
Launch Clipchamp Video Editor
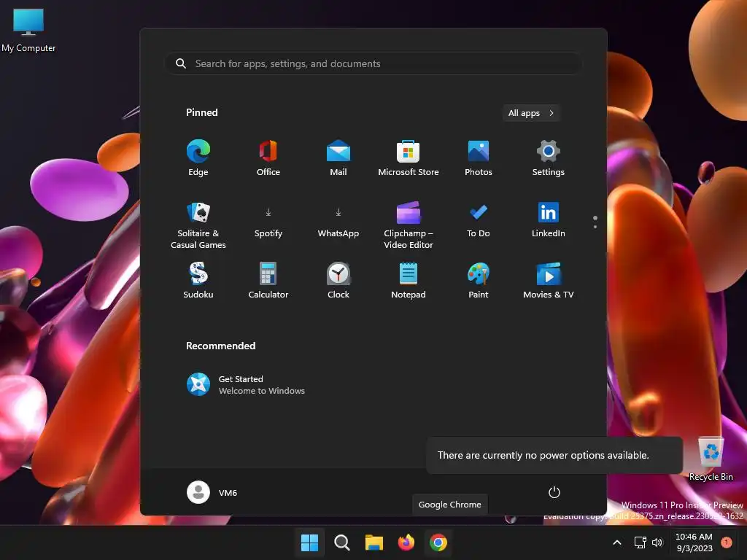coord(409,225)
